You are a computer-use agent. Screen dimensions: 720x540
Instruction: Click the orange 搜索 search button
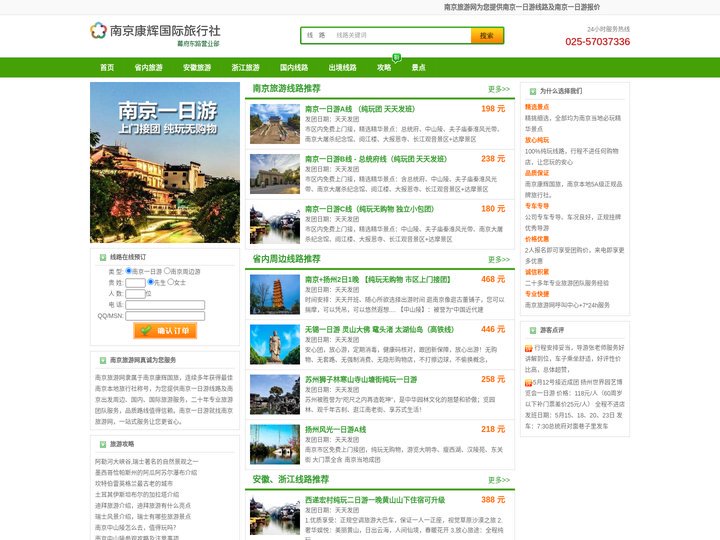[487, 35]
